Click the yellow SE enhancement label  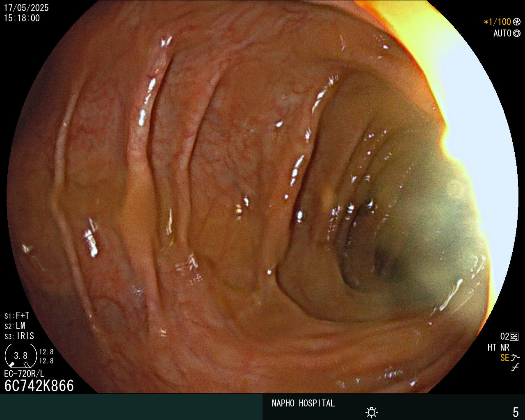point(504,358)
